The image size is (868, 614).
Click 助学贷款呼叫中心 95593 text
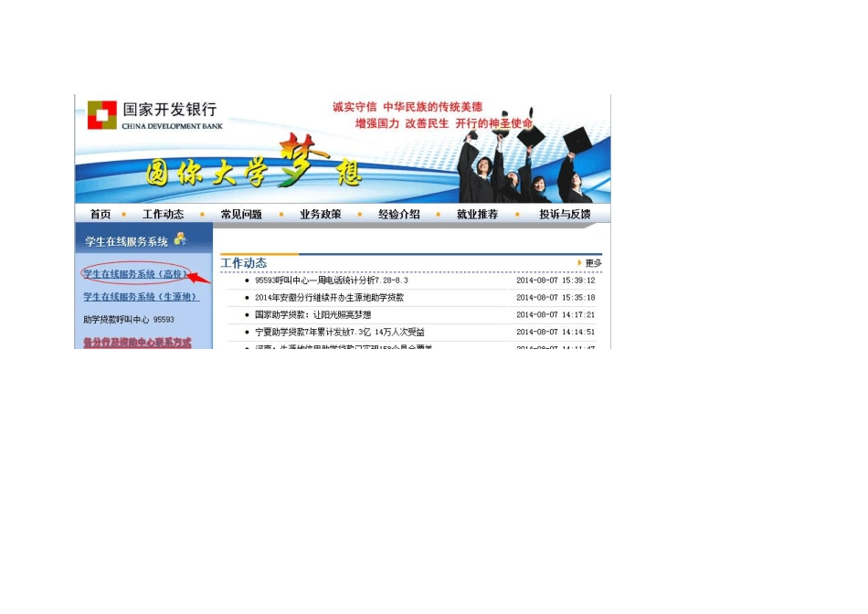click(x=129, y=320)
